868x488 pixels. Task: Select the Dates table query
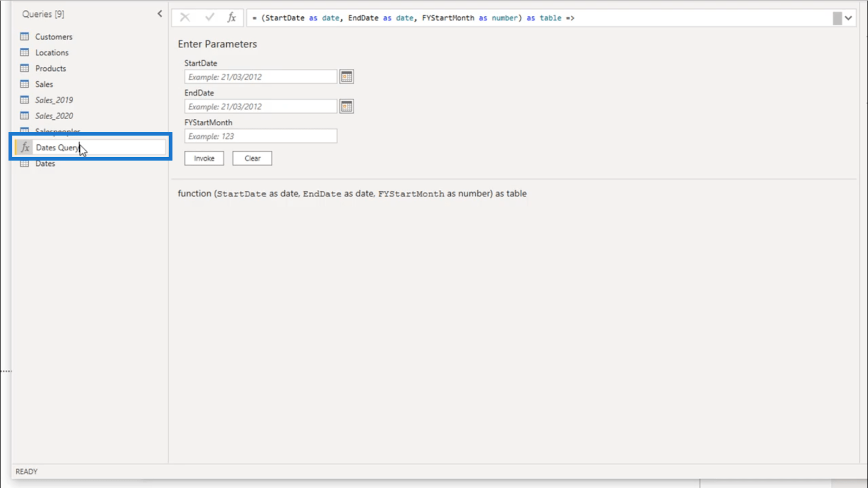click(45, 163)
